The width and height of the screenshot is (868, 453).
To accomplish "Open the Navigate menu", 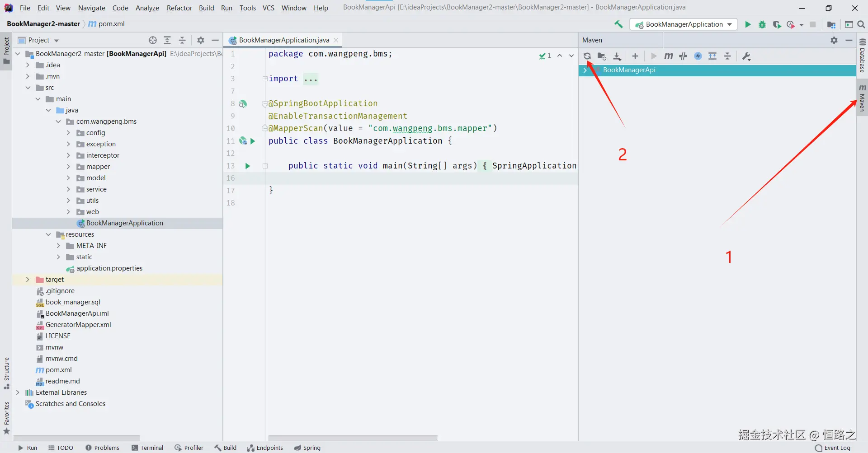I will (x=91, y=8).
